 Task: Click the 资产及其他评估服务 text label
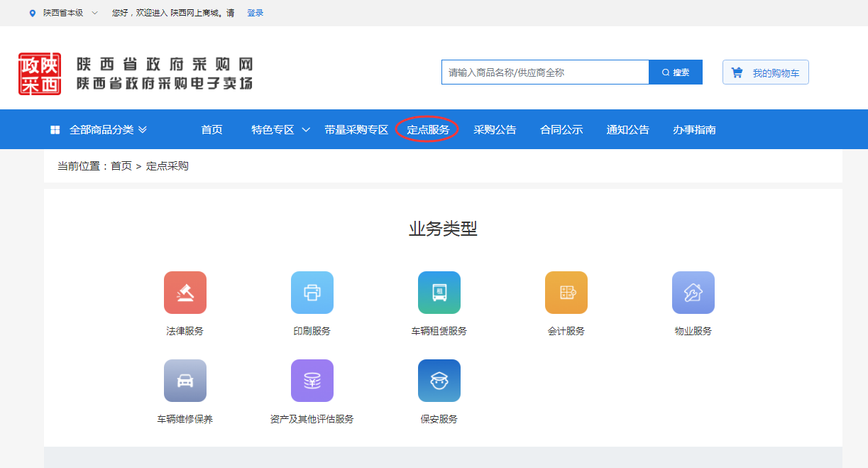coord(312,419)
